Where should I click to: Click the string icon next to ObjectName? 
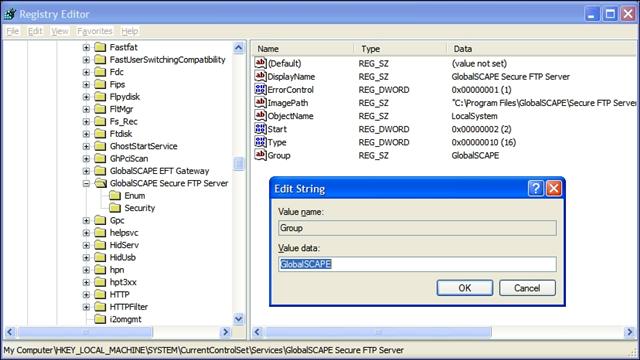click(x=260, y=115)
